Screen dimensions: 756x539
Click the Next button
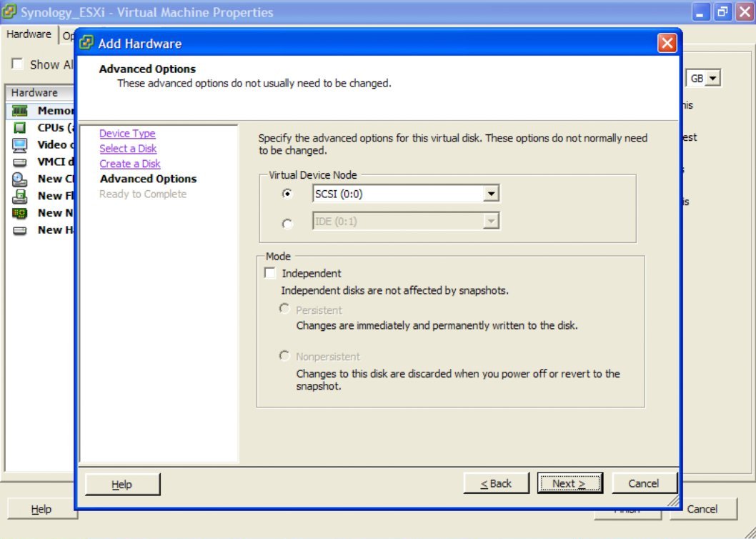[x=570, y=483]
